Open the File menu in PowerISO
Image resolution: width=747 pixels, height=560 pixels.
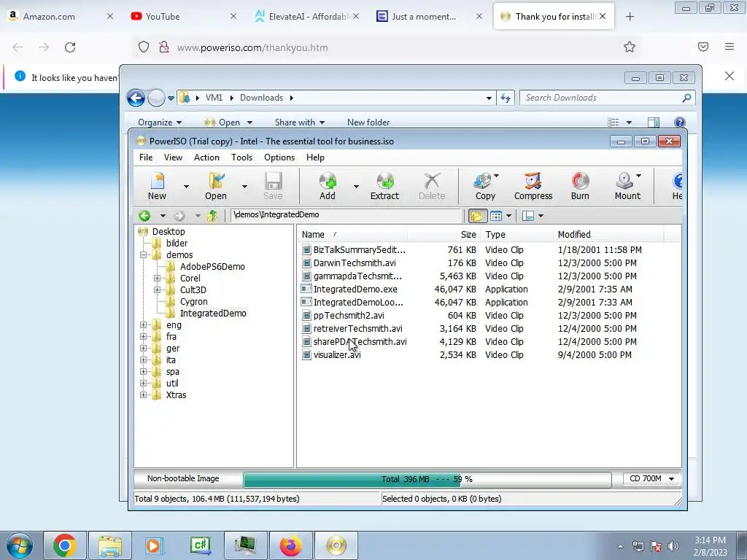click(x=146, y=157)
